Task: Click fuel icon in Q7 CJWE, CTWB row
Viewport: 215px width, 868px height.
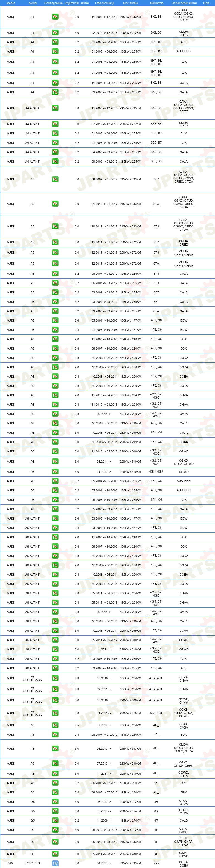Action: [x=55, y=854]
